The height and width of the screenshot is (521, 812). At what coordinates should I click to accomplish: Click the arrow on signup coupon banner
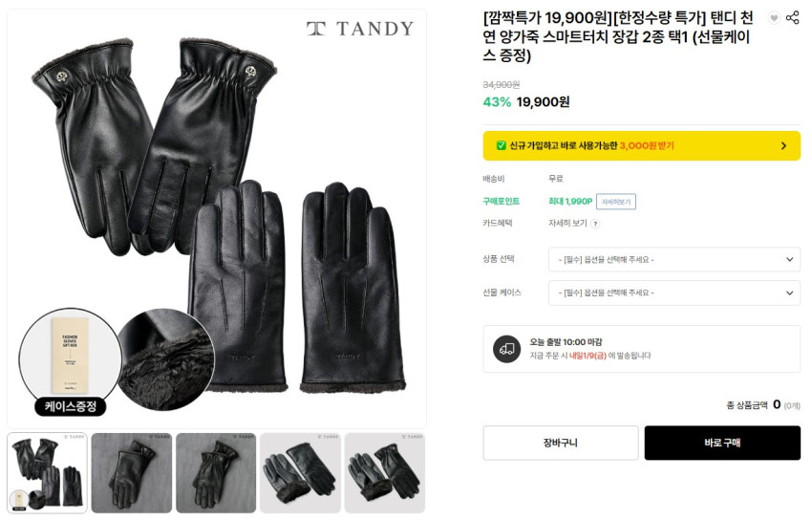click(x=783, y=146)
